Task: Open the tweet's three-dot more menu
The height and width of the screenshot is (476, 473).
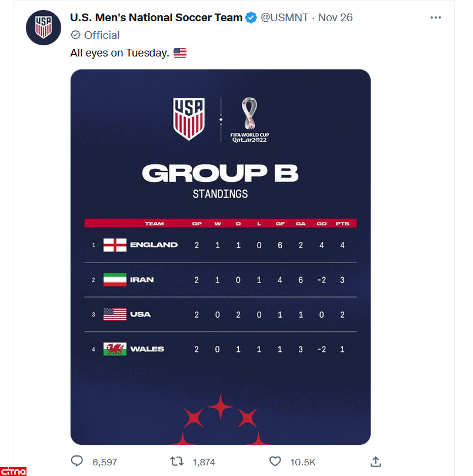Action: pos(435,18)
